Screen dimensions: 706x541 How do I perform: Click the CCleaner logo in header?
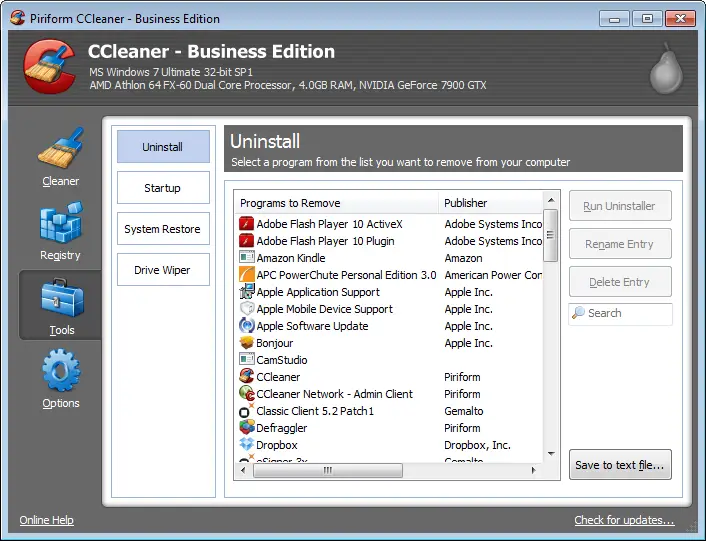pyautogui.click(x=50, y=66)
